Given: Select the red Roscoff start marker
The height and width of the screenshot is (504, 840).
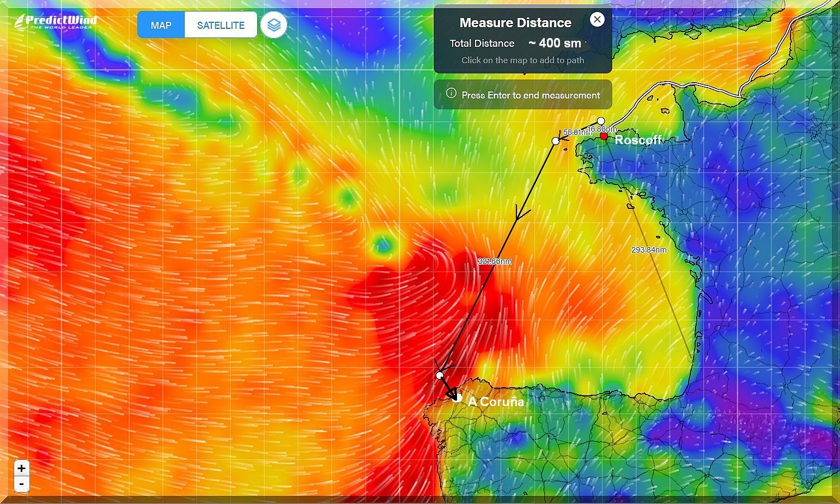Looking at the screenshot, I should [604, 137].
